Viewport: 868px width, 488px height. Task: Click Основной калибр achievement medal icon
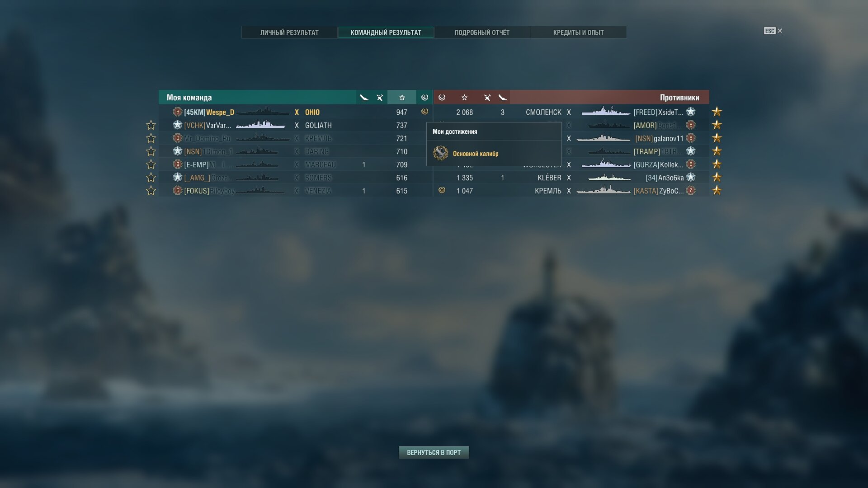pos(440,154)
